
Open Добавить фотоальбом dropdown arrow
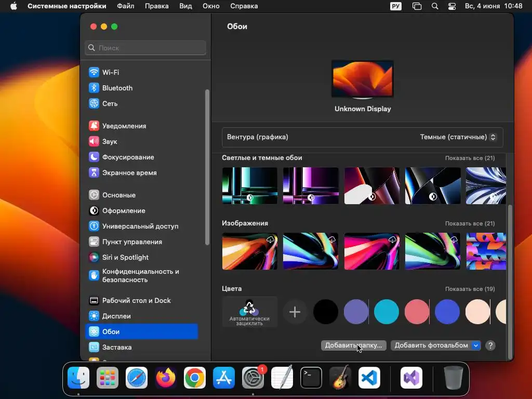coord(476,345)
